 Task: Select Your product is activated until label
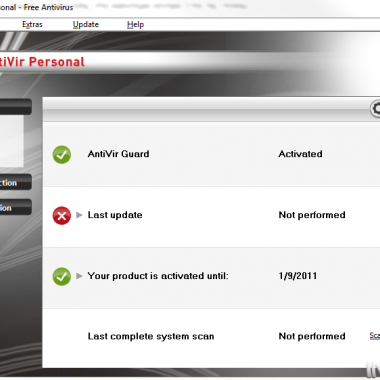pos(158,276)
